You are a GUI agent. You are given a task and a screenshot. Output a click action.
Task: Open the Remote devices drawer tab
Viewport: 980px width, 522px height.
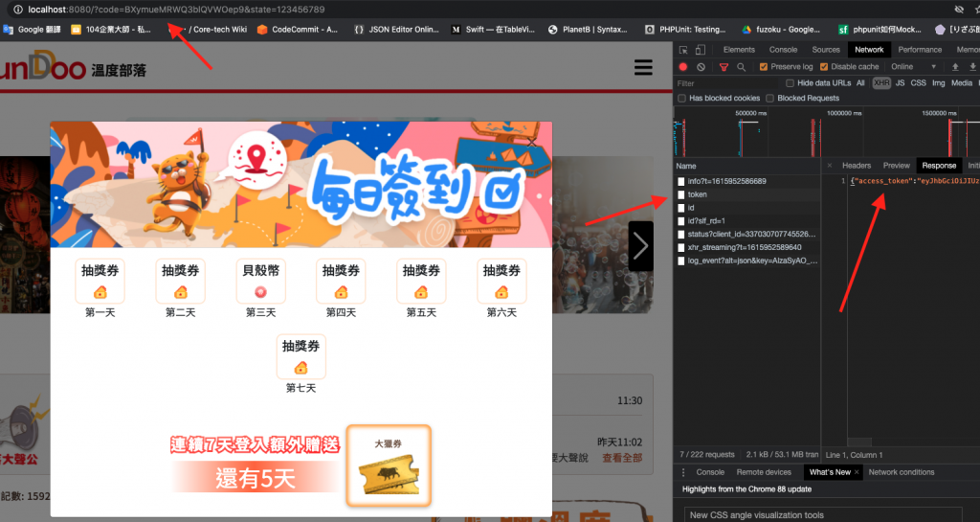764,472
